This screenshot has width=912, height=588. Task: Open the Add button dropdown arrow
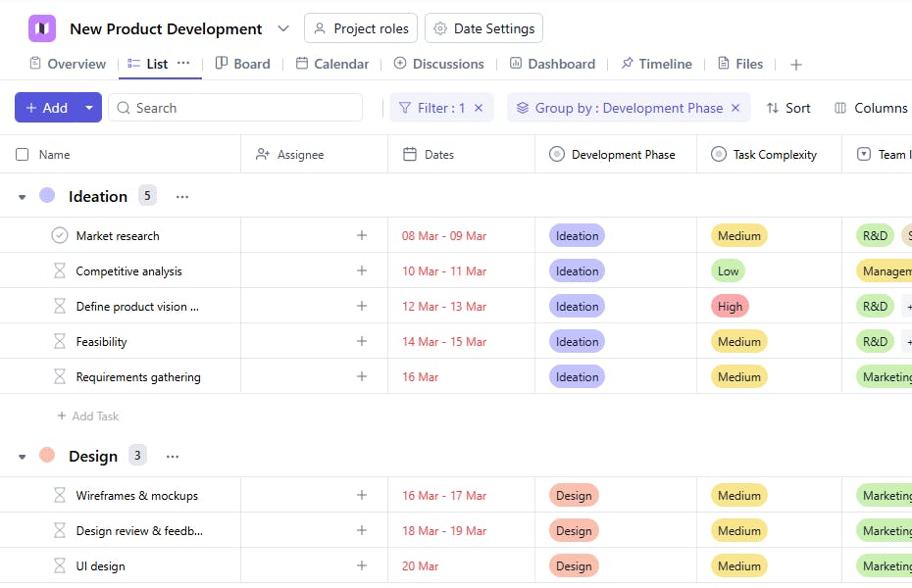point(89,108)
